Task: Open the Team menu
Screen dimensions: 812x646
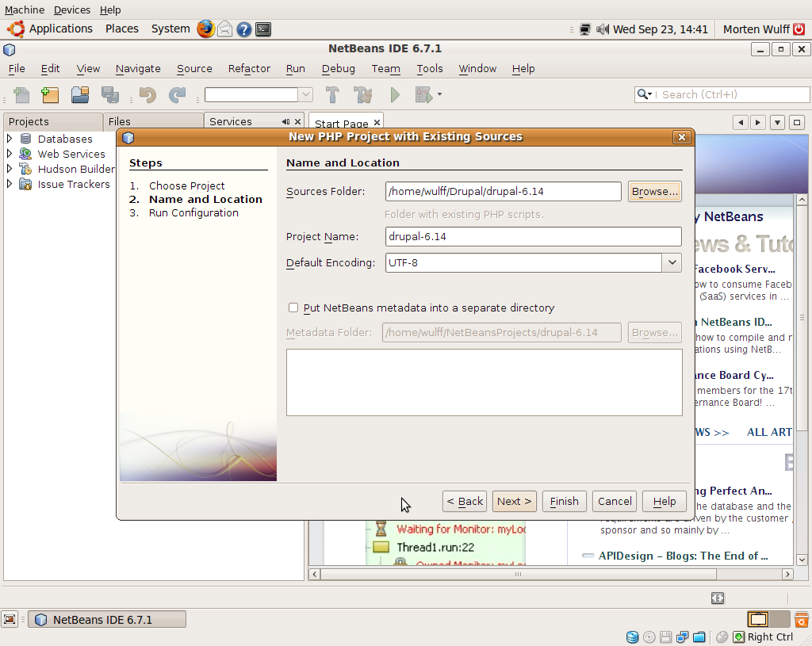Action: 386,68
